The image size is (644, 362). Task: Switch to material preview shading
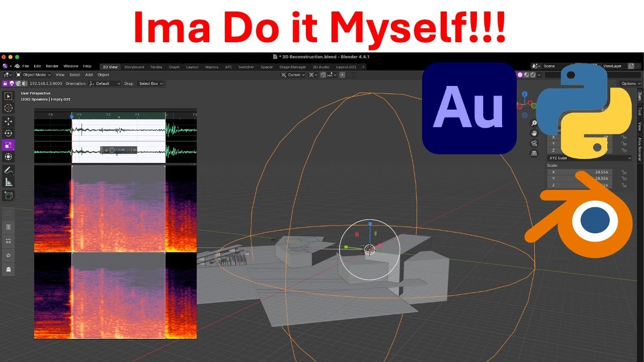[x=526, y=75]
